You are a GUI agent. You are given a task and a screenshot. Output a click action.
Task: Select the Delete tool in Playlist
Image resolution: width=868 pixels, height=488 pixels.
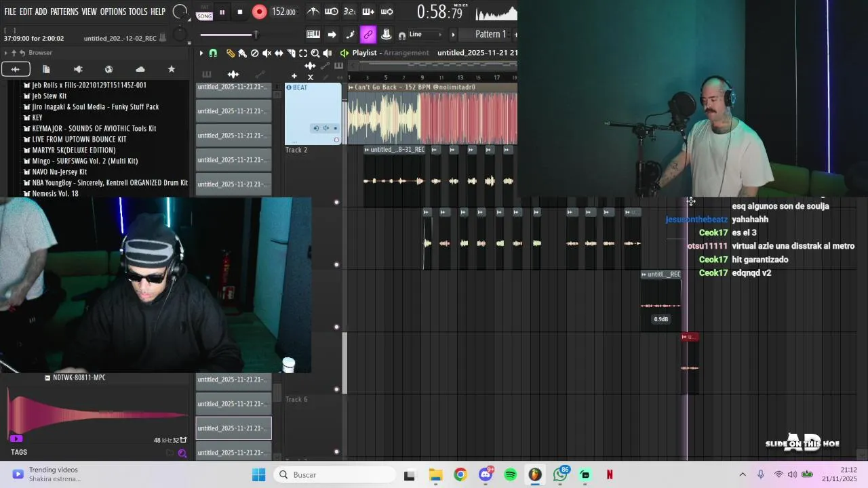[254, 53]
